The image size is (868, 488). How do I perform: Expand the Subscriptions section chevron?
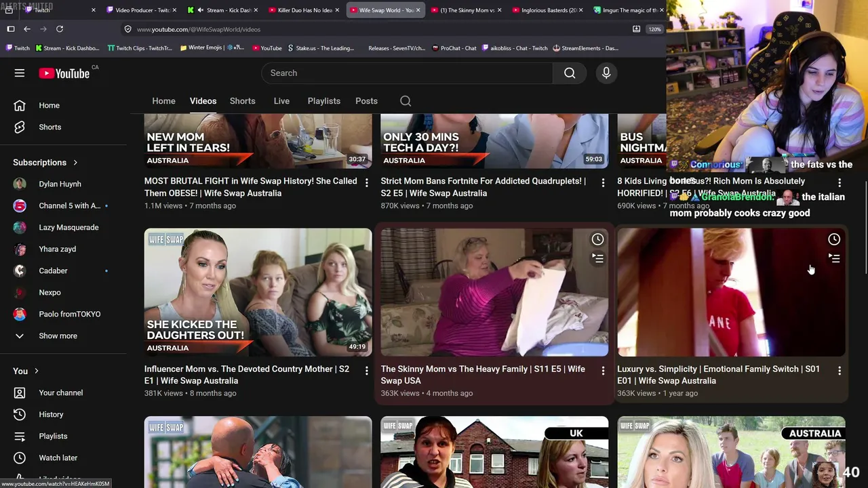click(x=75, y=163)
